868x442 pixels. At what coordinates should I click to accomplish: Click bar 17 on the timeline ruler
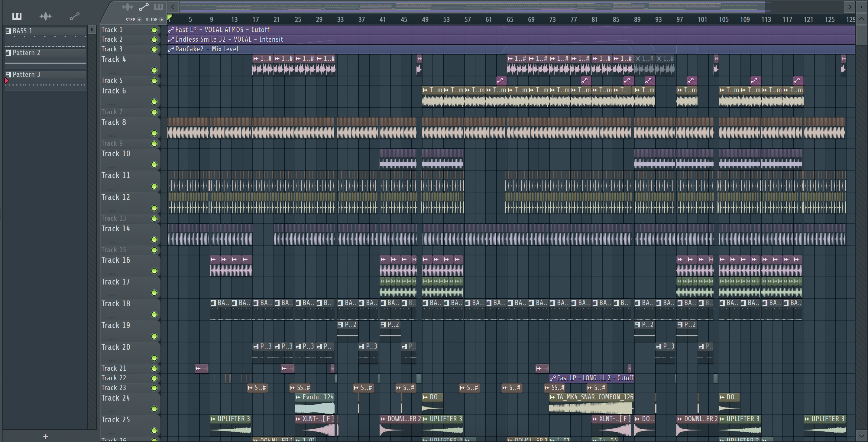[256, 20]
